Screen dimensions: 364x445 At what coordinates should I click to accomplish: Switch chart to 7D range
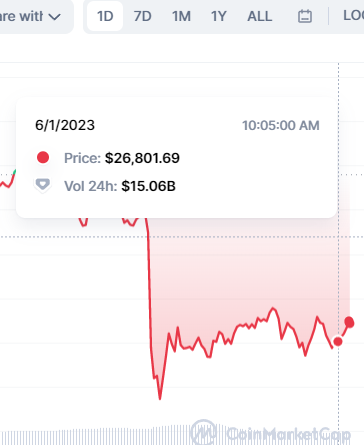click(x=143, y=16)
